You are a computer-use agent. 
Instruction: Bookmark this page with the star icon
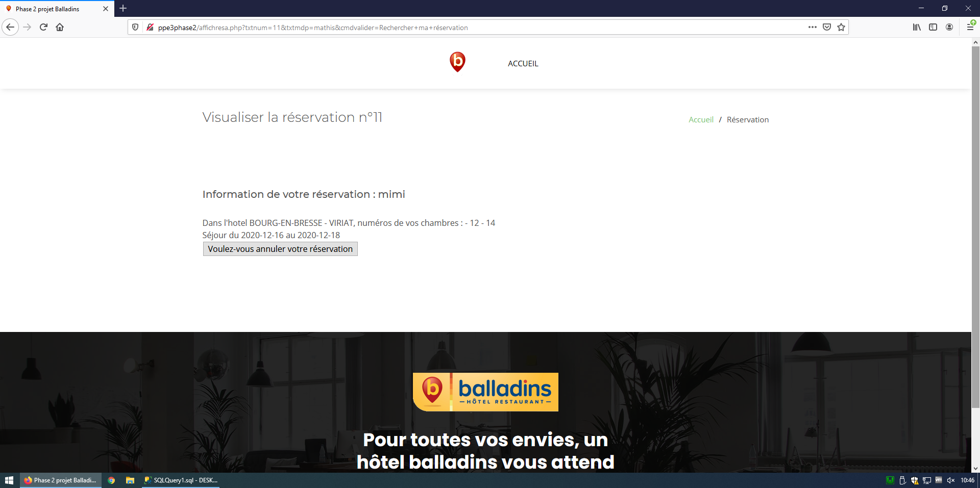pyautogui.click(x=841, y=27)
